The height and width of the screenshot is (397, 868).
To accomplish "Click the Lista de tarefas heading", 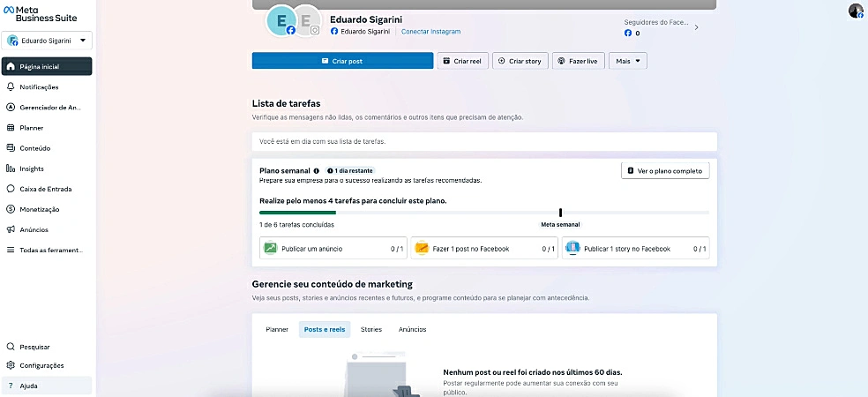I will click(x=286, y=103).
